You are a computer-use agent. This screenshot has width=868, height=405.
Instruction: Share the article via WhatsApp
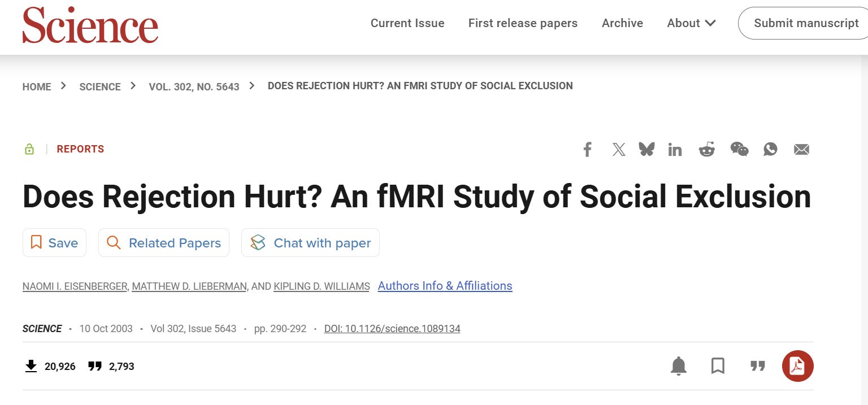click(x=770, y=149)
